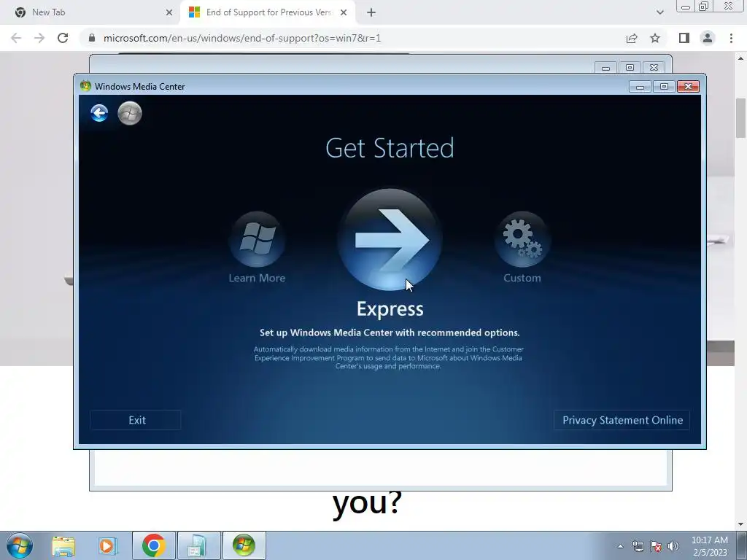
Task: Click the Get Started heading
Action: point(390,148)
